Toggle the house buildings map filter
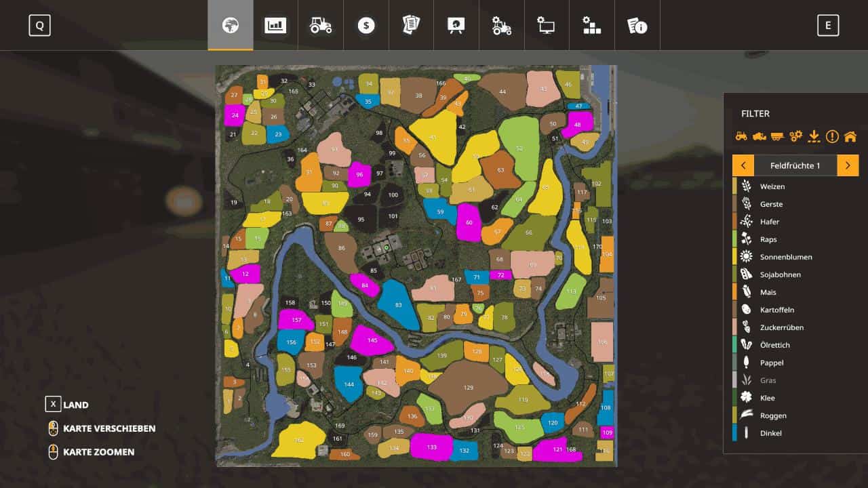This screenshot has height=488, width=868. [850, 136]
